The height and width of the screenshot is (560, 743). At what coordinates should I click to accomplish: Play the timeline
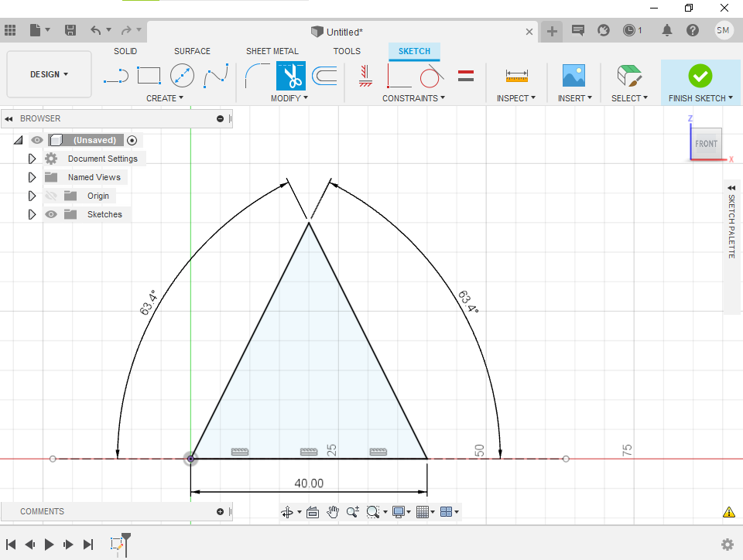click(49, 545)
